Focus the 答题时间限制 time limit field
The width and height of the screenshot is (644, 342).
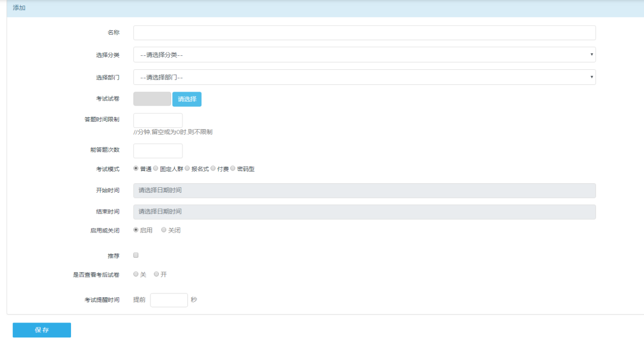pos(158,121)
